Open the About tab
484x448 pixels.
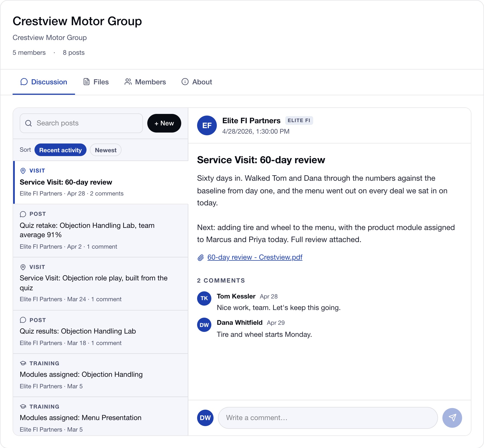coord(197,82)
